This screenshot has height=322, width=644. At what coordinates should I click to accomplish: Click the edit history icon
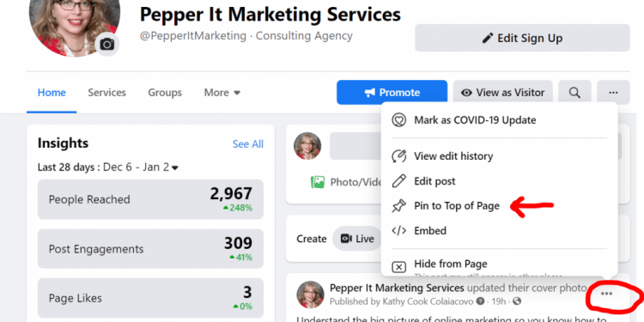(x=398, y=156)
